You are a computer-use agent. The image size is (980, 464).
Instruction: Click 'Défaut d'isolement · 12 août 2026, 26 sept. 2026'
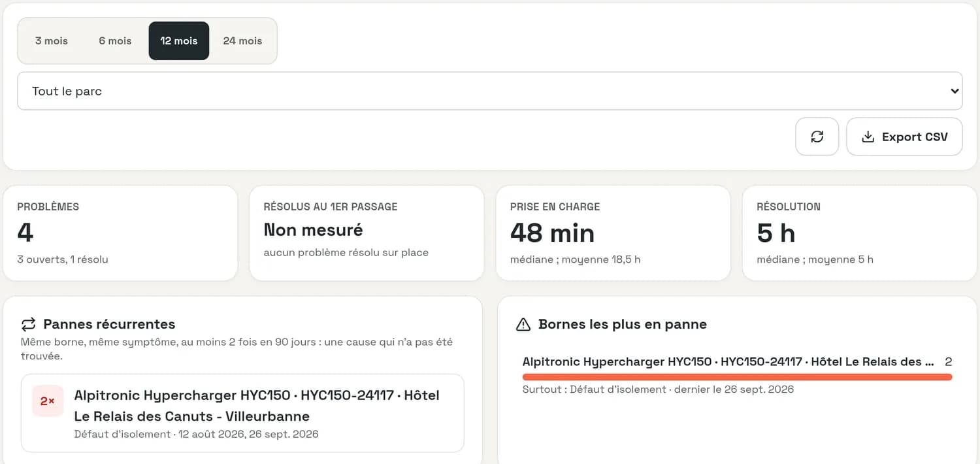tap(197, 434)
